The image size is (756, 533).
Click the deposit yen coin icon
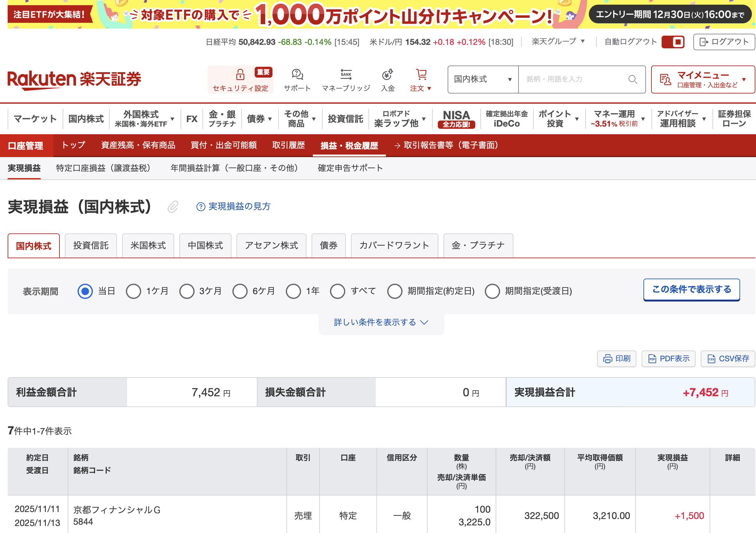(x=388, y=75)
